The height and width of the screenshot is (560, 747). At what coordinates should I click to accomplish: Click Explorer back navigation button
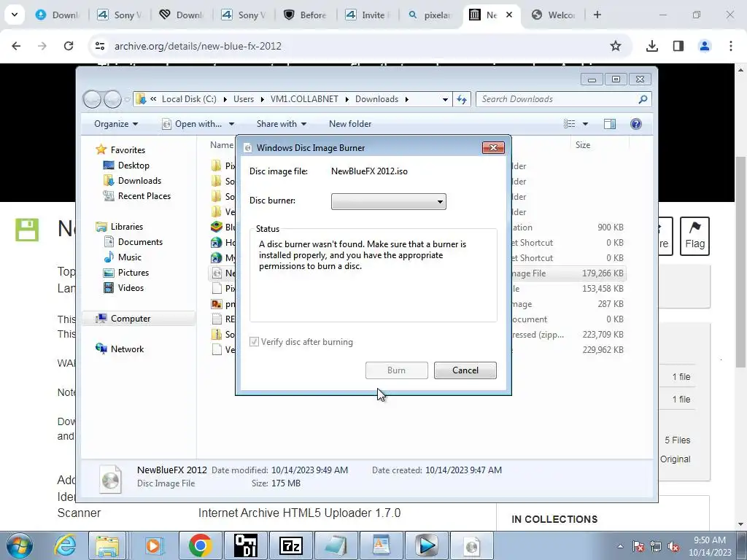tap(93, 99)
